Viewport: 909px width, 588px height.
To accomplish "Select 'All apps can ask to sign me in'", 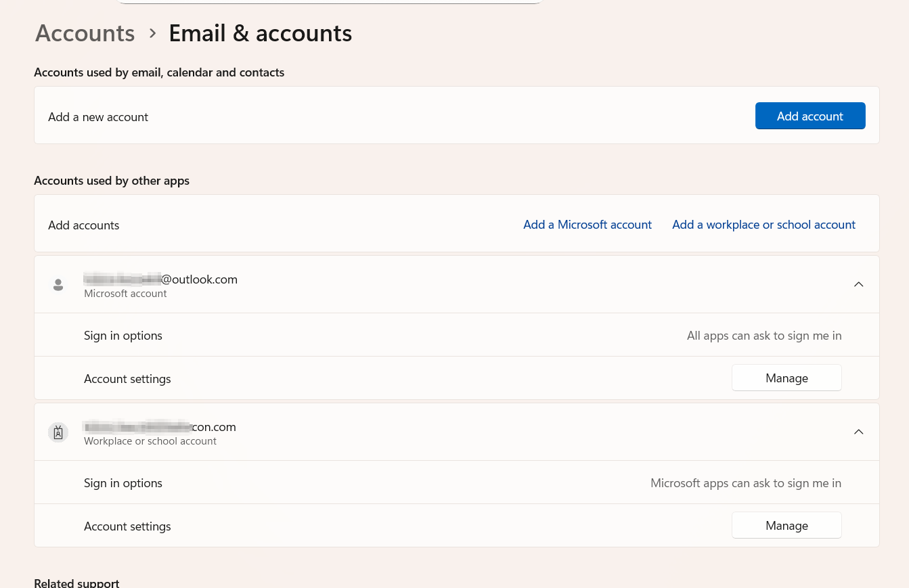I will [764, 336].
